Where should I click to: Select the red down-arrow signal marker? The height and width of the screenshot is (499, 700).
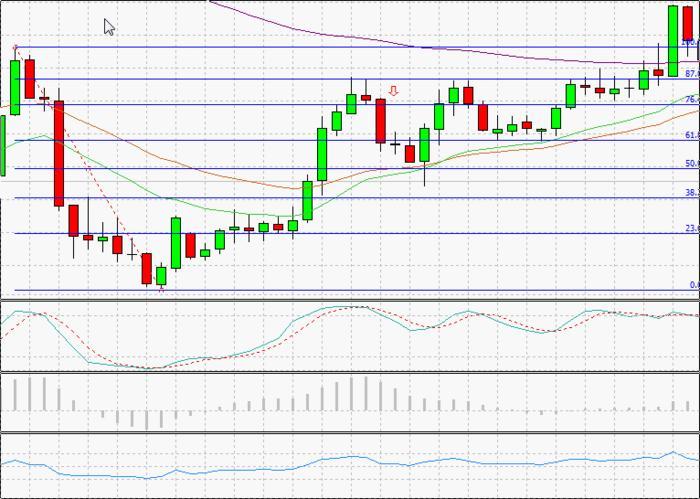click(393, 91)
